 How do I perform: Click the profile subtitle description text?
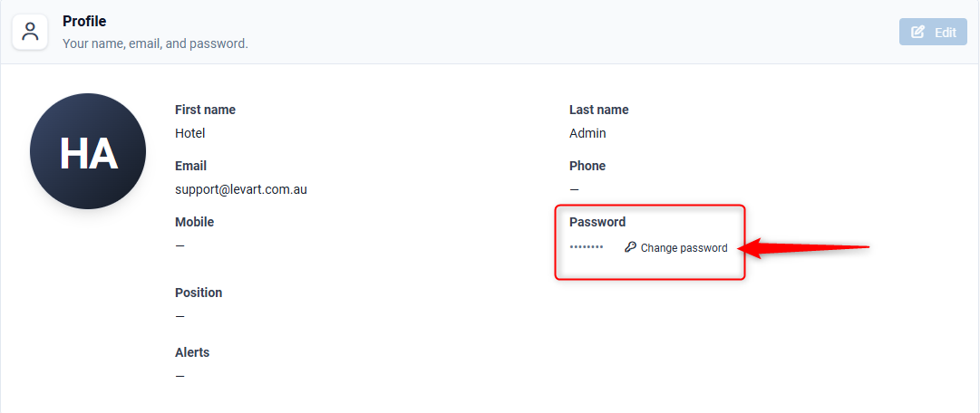click(156, 44)
